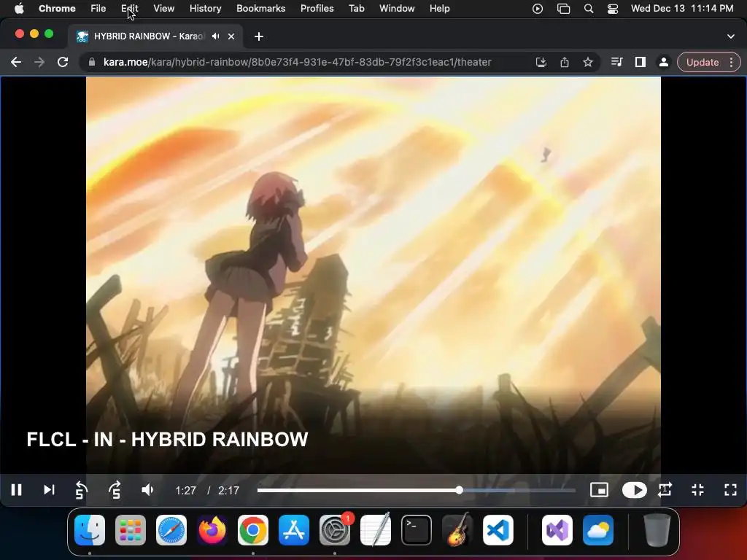The height and width of the screenshot is (560, 747).
Task: Enable picture-in-picture mode
Action: point(599,490)
